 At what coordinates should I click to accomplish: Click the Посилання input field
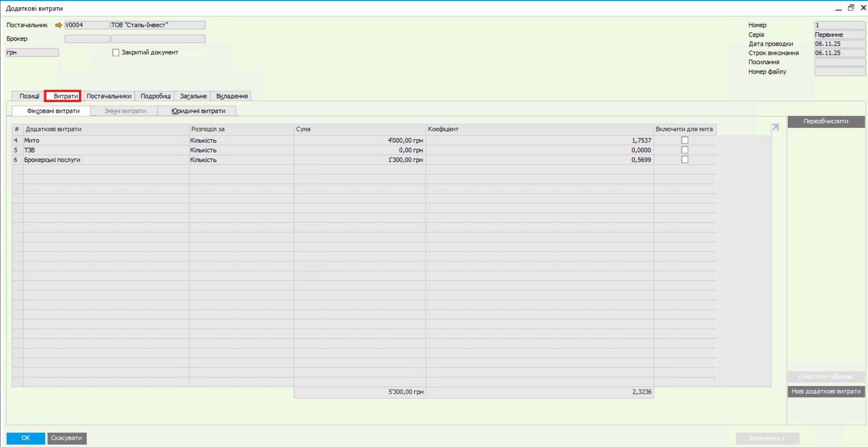839,62
